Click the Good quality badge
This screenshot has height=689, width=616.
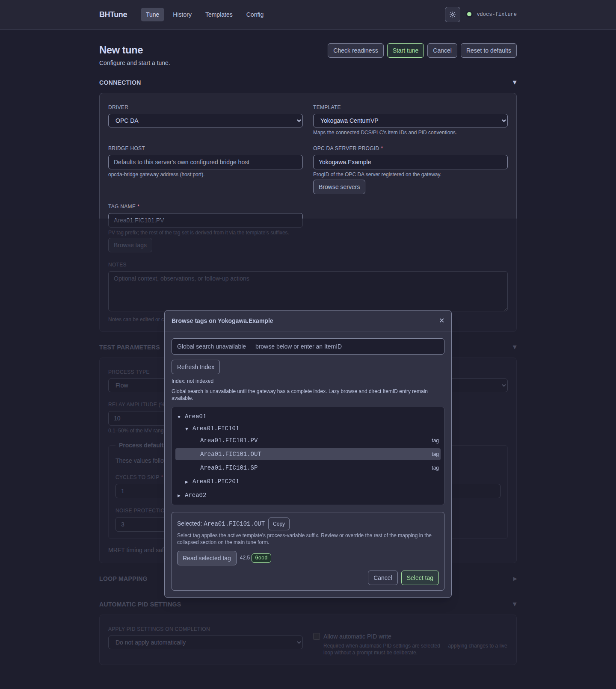pos(261,558)
